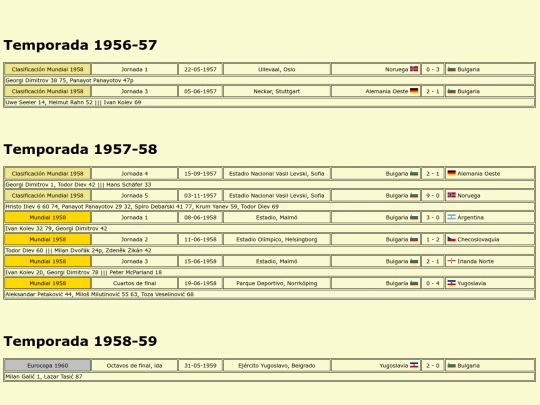Click 'Clasificación Mundial 1958' cell for Jornada 5
This screenshot has width=540, height=405.
(48, 195)
